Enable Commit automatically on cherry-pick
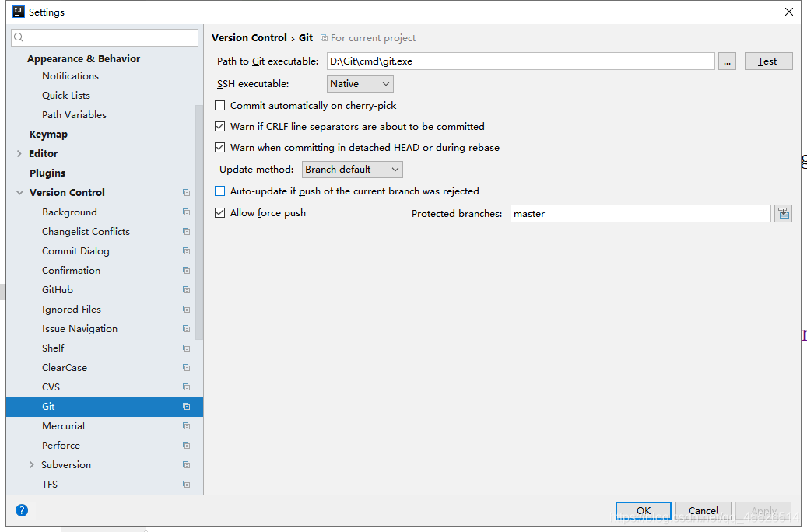Viewport: 807px width, 532px height. click(219, 106)
